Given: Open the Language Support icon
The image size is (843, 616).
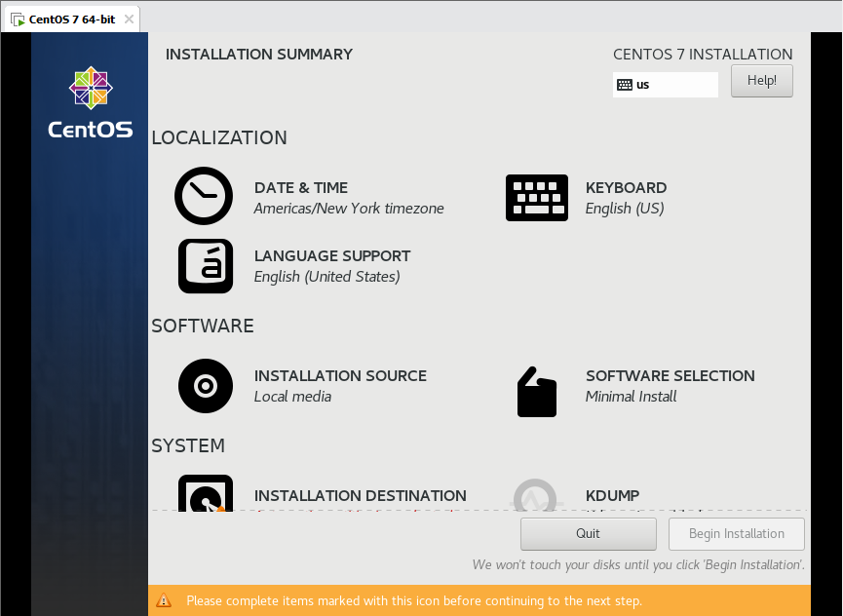Looking at the screenshot, I should (206, 266).
